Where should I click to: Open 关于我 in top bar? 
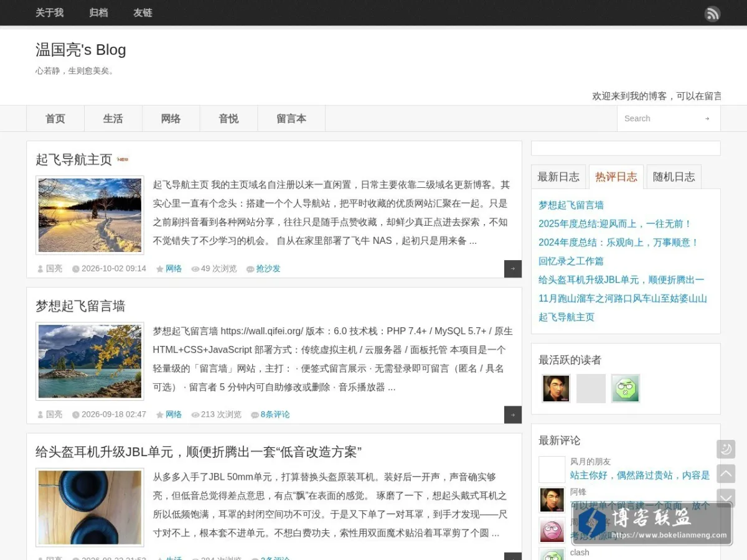click(x=50, y=12)
